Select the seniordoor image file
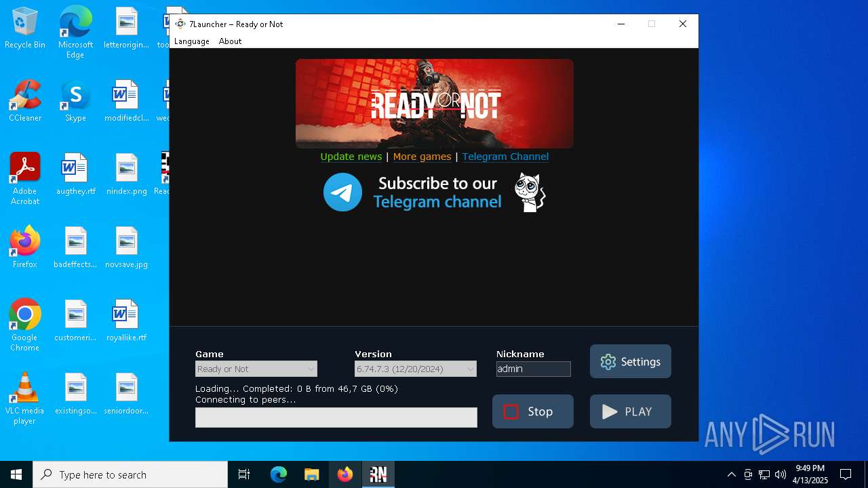This screenshot has width=868, height=488. point(126,394)
